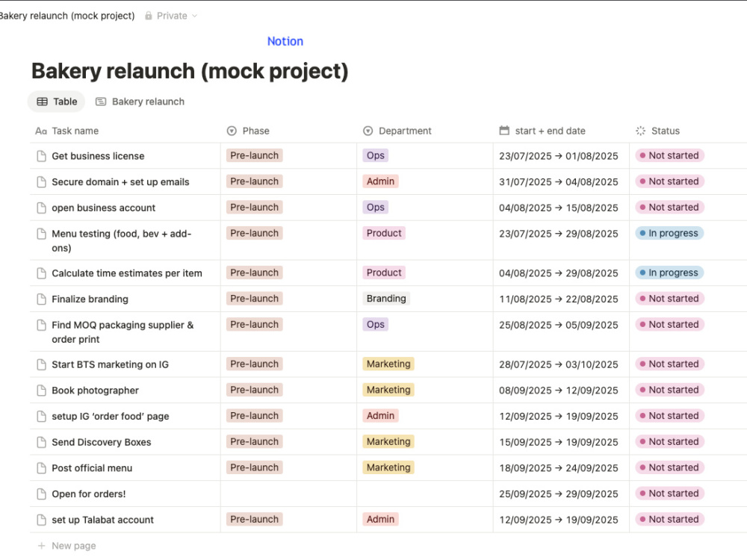Click page icon for Start BTS marketing on IG

pyautogui.click(x=41, y=364)
